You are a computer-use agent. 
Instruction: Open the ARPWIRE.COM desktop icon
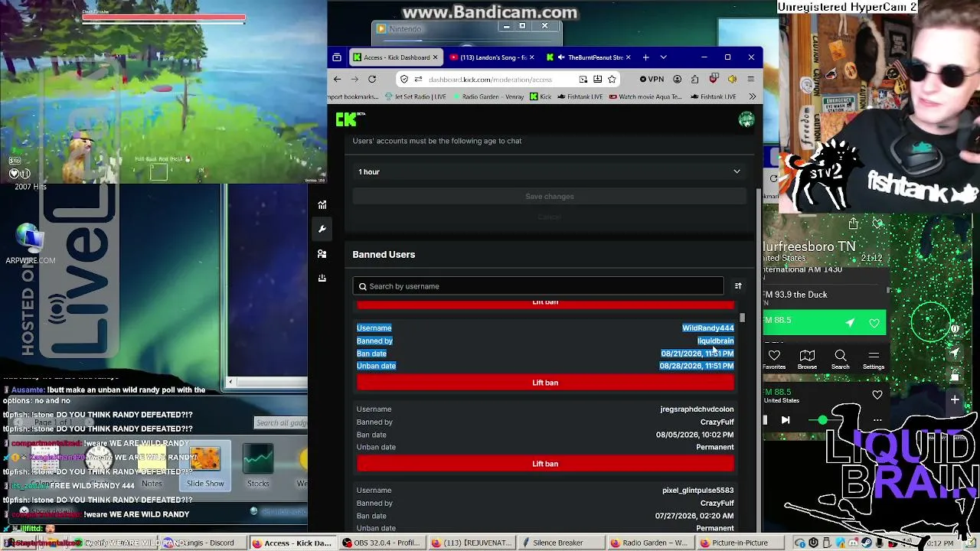(x=31, y=245)
